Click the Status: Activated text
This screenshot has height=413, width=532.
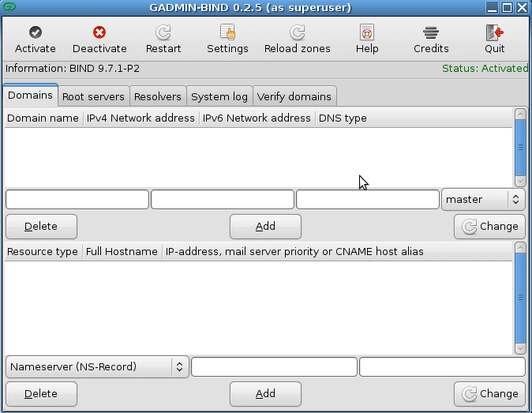[x=485, y=69]
